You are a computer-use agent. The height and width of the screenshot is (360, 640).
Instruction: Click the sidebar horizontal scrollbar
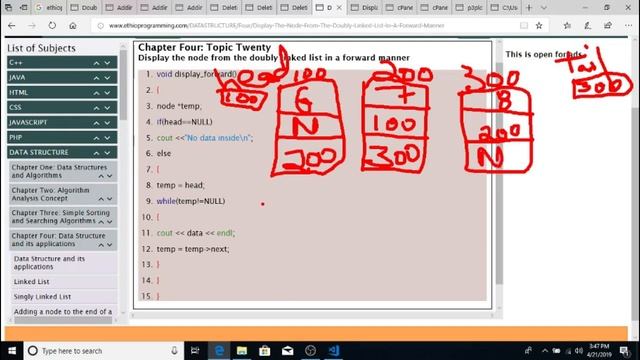pyautogui.click(x=63, y=320)
